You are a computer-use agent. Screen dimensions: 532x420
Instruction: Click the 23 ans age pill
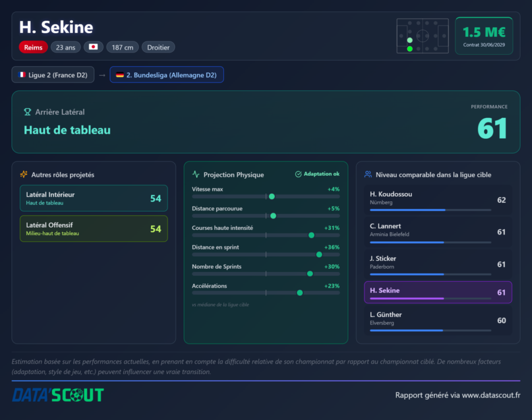tap(65, 47)
